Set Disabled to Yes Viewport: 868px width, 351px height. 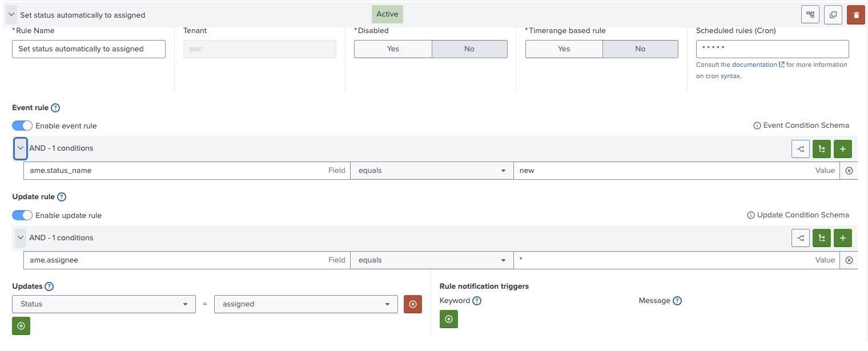pos(393,49)
